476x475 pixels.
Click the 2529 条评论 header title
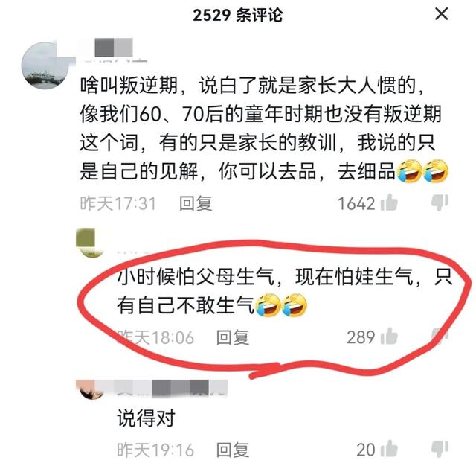(238, 15)
